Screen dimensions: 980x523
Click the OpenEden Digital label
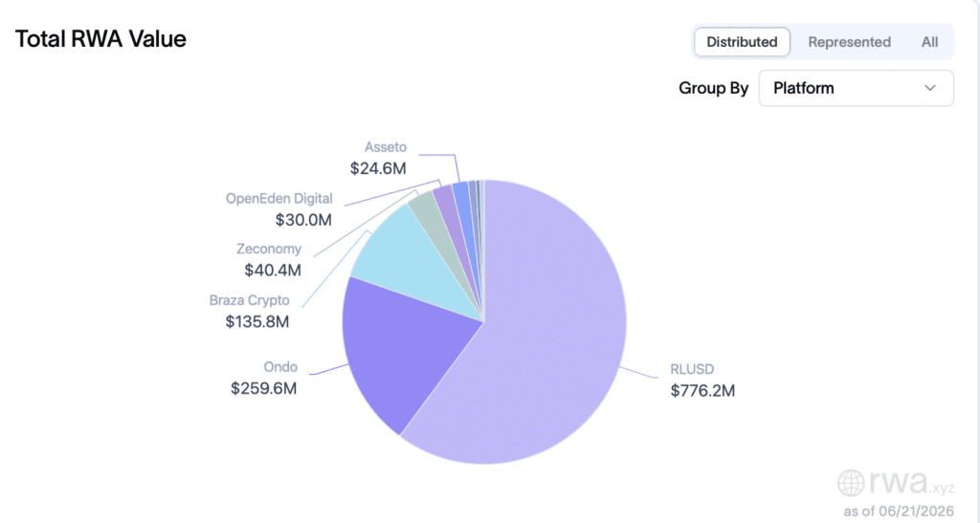click(278, 199)
